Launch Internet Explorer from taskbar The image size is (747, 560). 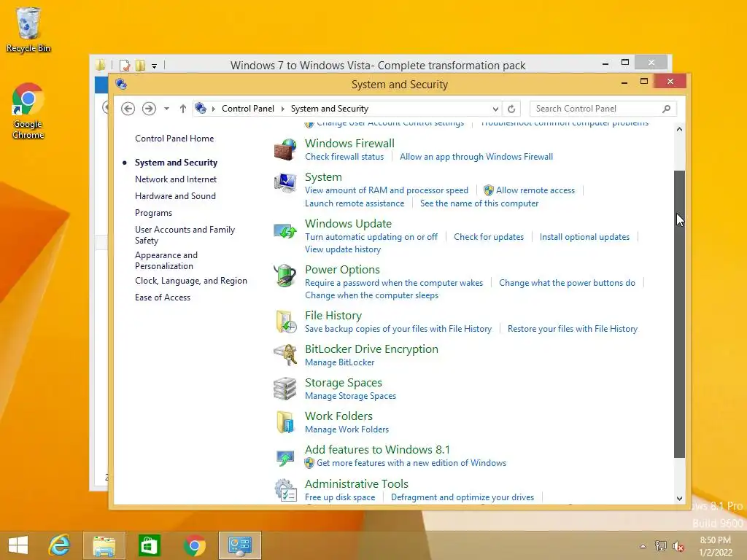tap(60, 545)
